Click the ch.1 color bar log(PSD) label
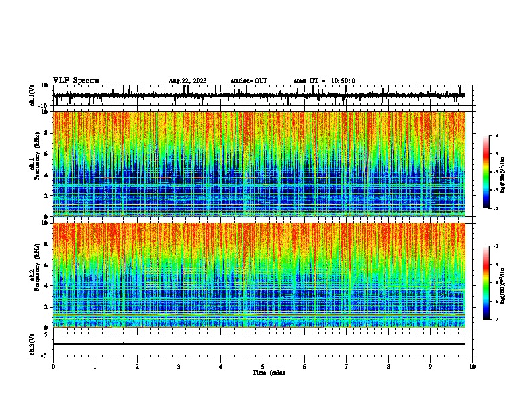532x411 pixels. tap(503, 175)
